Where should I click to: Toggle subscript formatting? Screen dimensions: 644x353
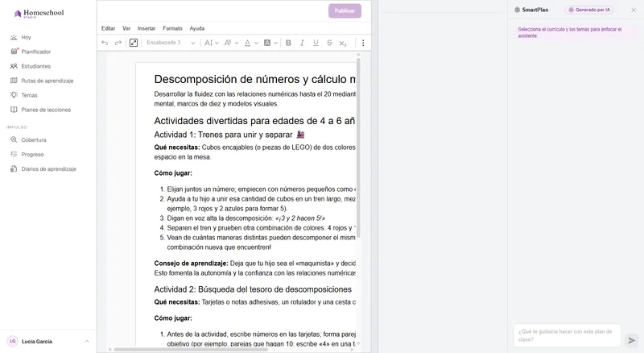(x=343, y=44)
